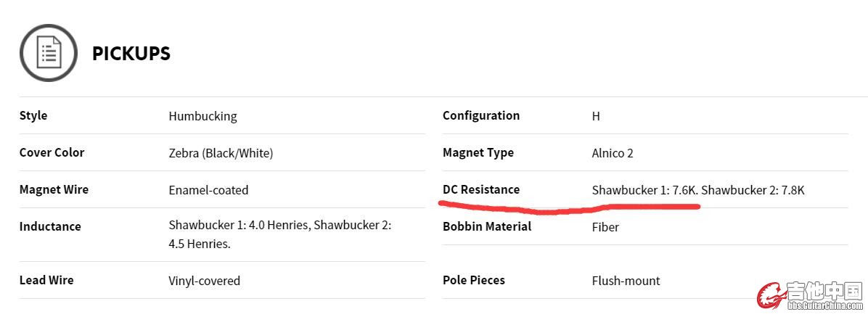The image size is (868, 317).
Task: Select the Style label
Action: coord(33,115)
